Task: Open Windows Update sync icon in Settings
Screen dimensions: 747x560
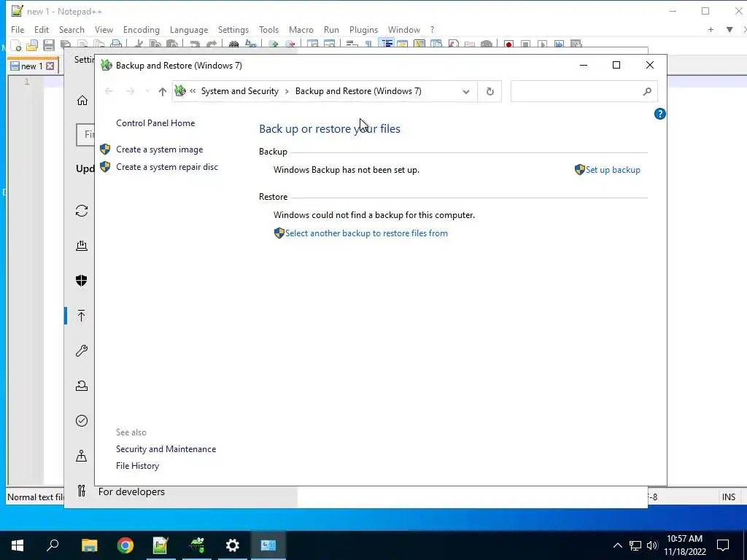Action: [x=82, y=211]
